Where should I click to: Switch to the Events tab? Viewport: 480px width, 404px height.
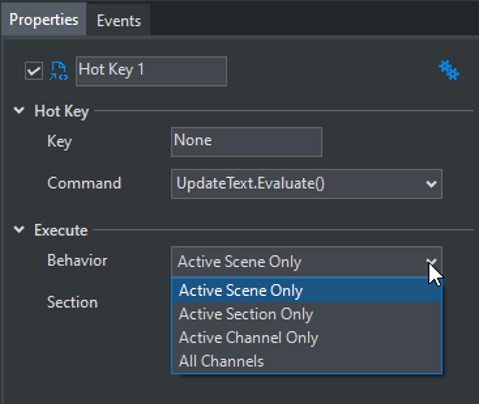(x=119, y=21)
